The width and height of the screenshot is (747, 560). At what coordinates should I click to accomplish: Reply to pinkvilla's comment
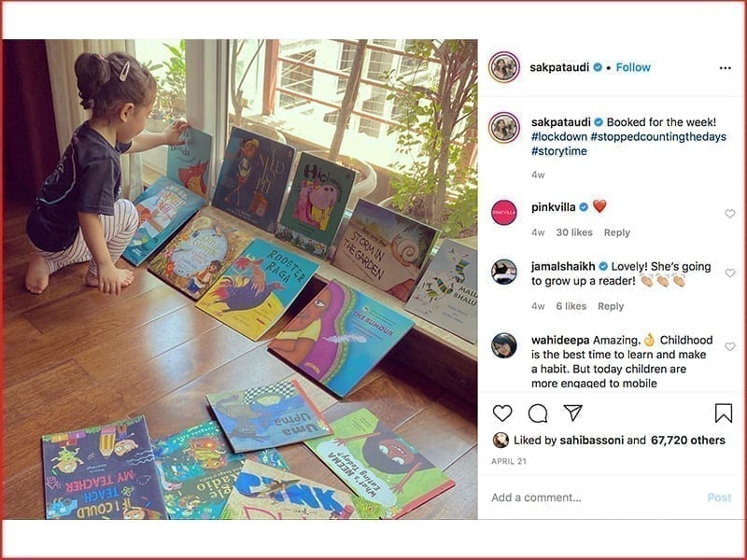(x=617, y=232)
